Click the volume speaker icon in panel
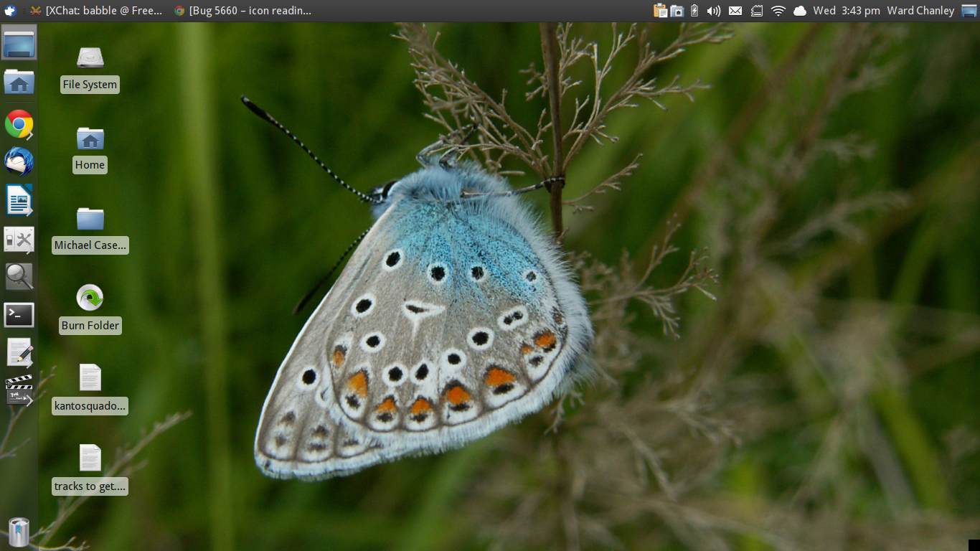Viewport: 980px width, 551px height. pos(714,11)
